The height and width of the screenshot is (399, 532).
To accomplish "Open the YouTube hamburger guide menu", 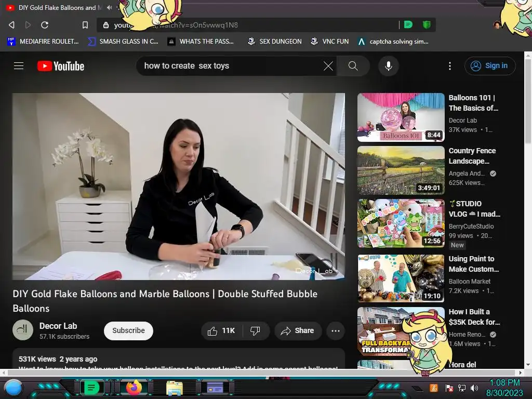I will click(19, 66).
